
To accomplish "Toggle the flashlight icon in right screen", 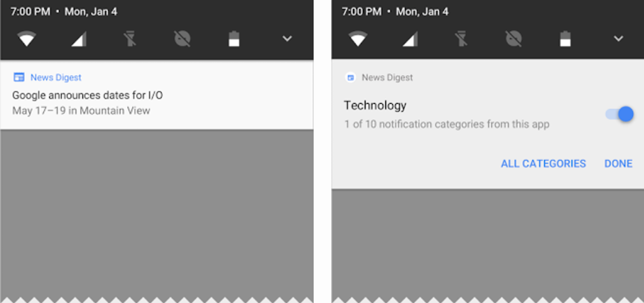I will pos(461,39).
